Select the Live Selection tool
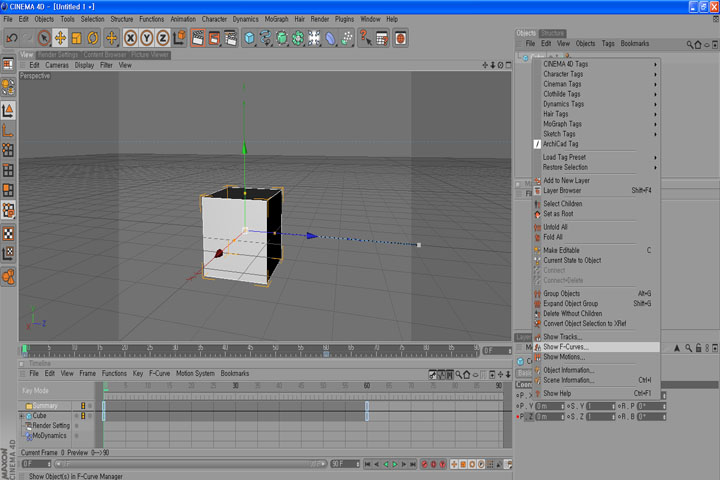 click(x=44, y=38)
